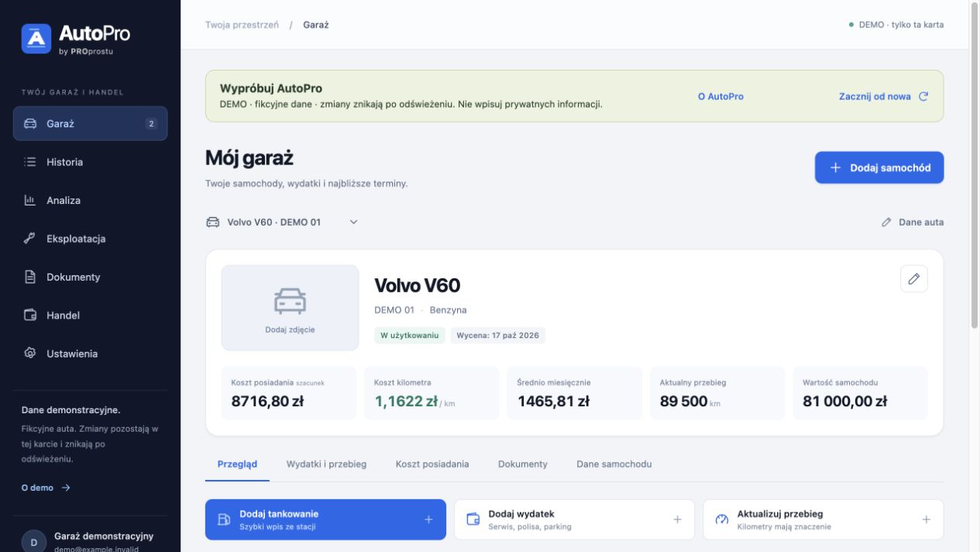This screenshot has width=980, height=552.
Task: Click the reset icon beside Zacznij od nowa
Action: pyautogui.click(x=923, y=97)
